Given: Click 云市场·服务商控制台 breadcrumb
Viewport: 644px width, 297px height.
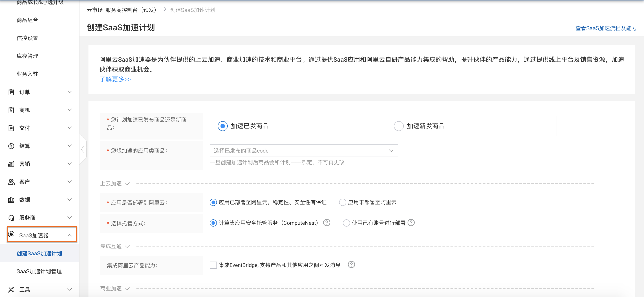Looking at the screenshot, I should tap(122, 10).
